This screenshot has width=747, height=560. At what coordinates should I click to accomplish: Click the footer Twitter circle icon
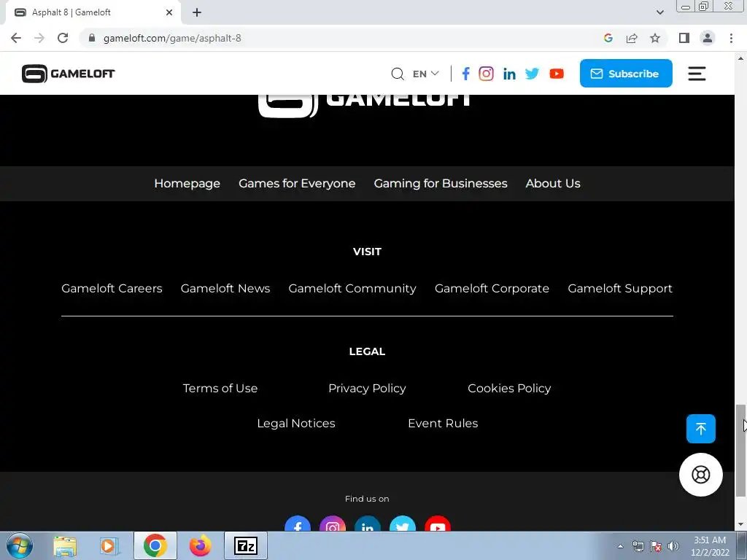[x=403, y=524]
